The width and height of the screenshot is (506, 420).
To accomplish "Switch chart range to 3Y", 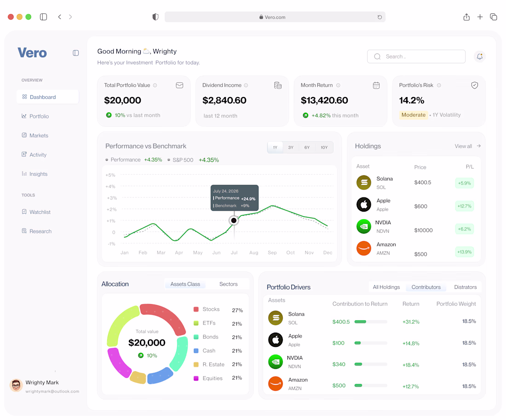I will pos(291,147).
